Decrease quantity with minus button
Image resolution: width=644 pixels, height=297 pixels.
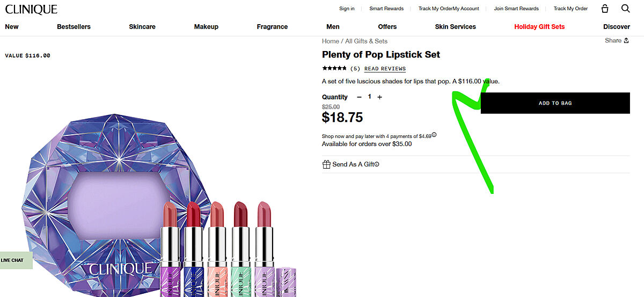[359, 97]
